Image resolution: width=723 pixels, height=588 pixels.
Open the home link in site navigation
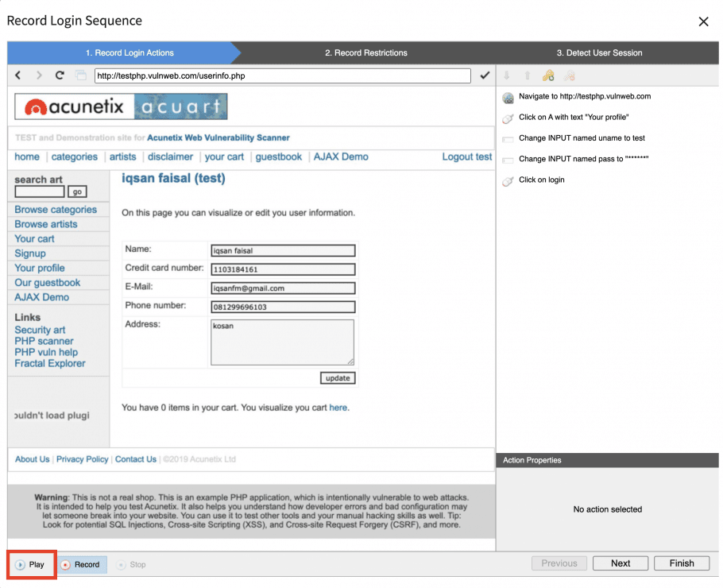coord(27,157)
